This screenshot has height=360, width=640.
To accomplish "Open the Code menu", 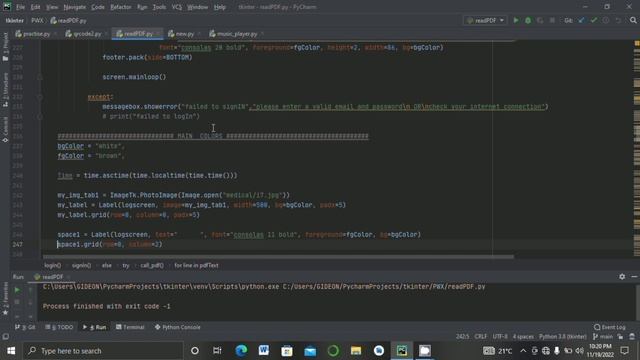I will click(98, 7).
